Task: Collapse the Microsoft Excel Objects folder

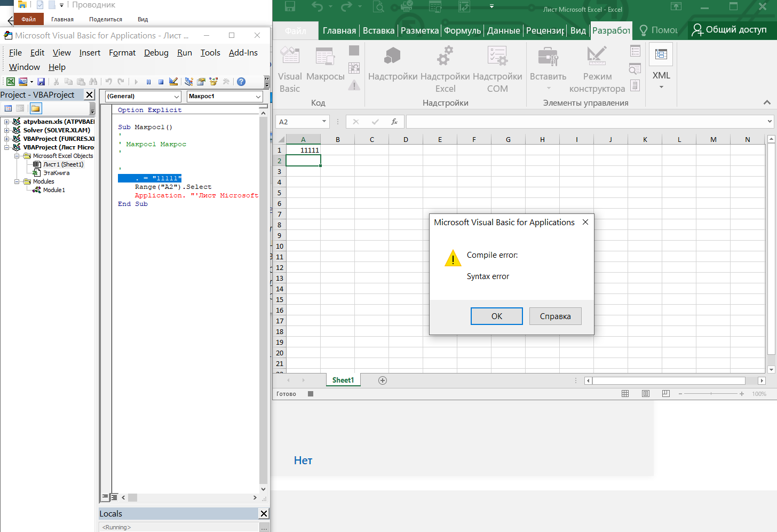Action: [17, 156]
